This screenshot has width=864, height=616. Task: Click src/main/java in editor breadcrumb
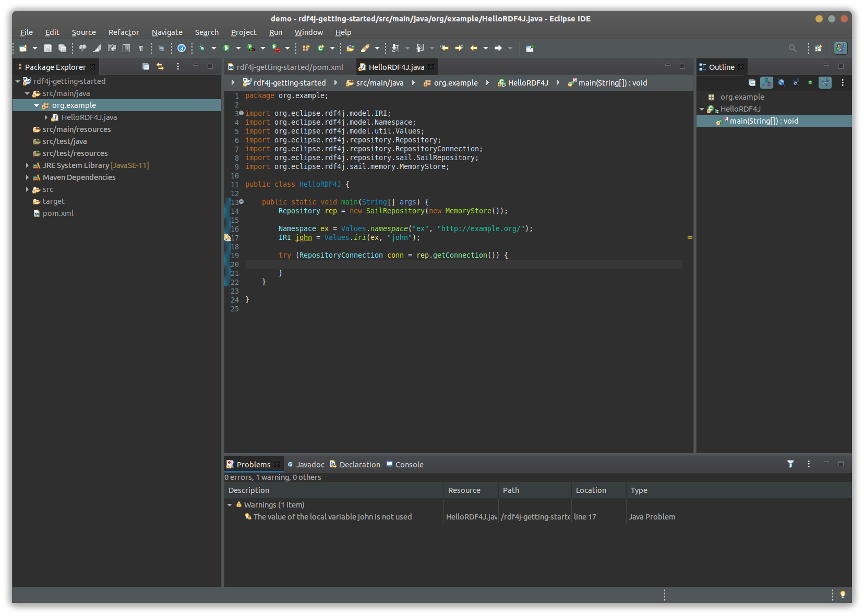pyautogui.click(x=375, y=83)
